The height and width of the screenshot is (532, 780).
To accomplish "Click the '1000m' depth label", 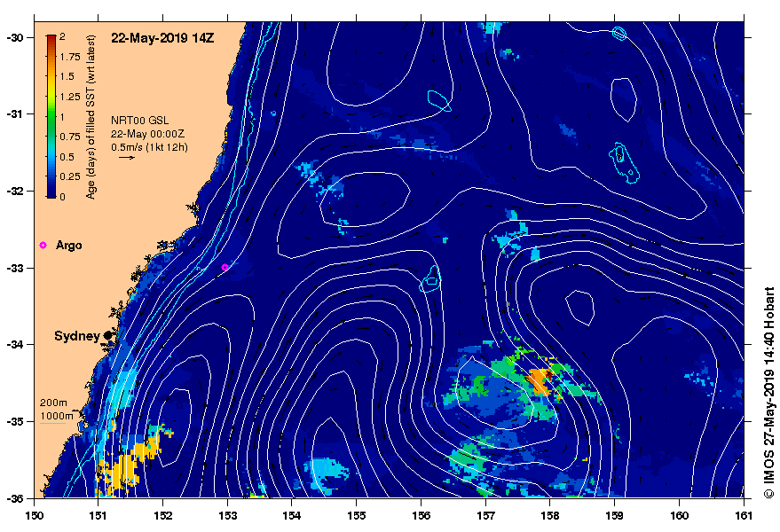I will (x=56, y=416).
